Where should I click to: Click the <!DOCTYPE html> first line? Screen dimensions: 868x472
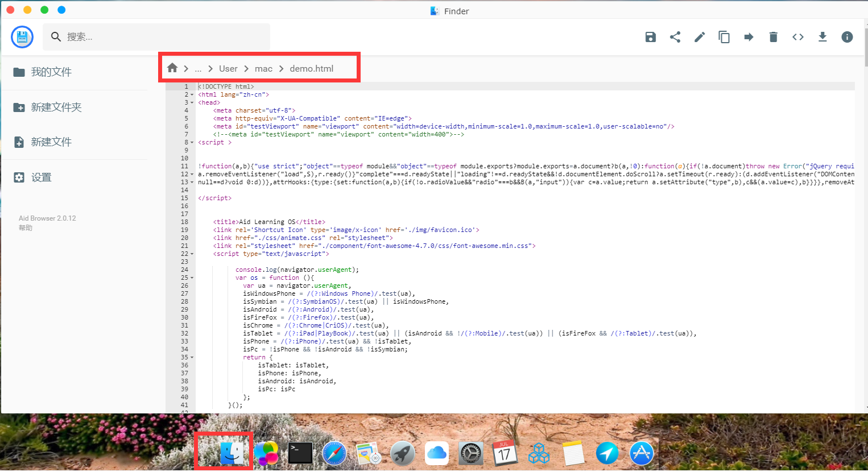226,87
